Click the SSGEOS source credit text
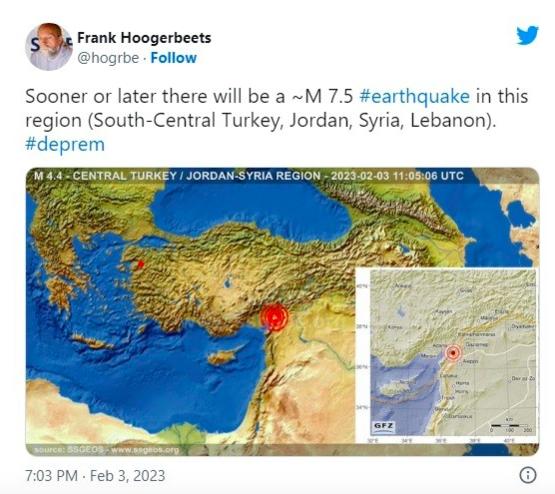This screenshot has width=555, height=494. [107, 450]
